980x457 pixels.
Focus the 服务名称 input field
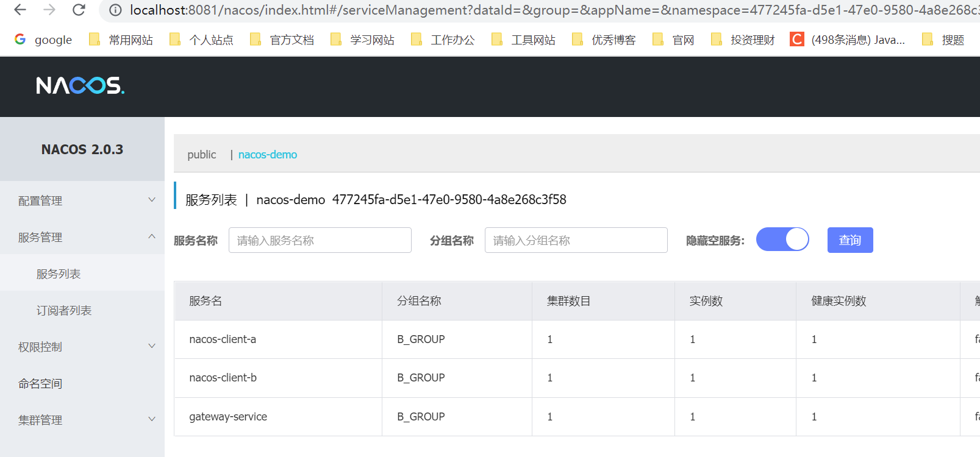pos(320,240)
